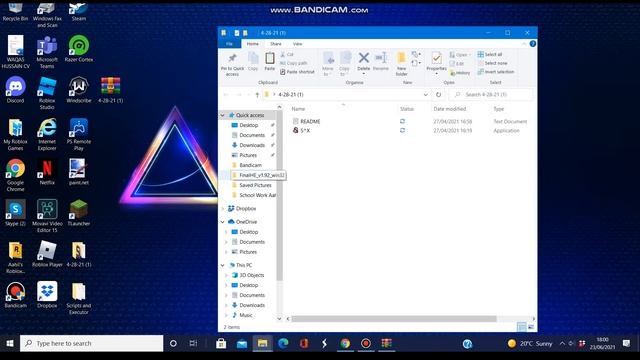Switch to the View ribbon tab
Viewport: 640px width, 360px height.
298,44
